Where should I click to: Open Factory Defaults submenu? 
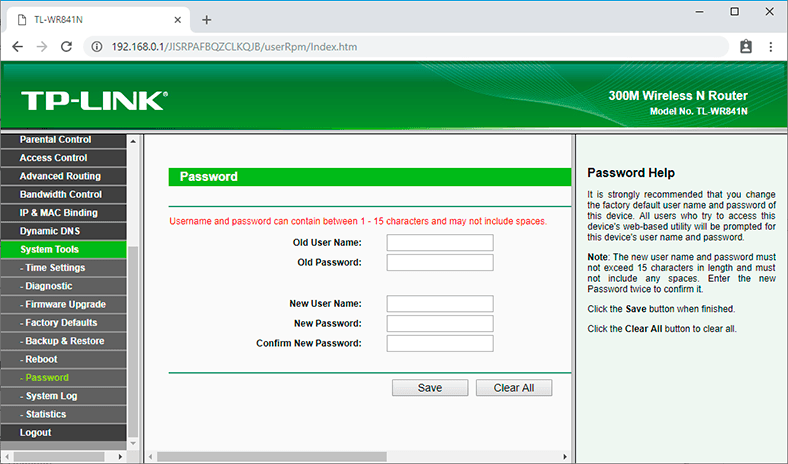click(64, 323)
